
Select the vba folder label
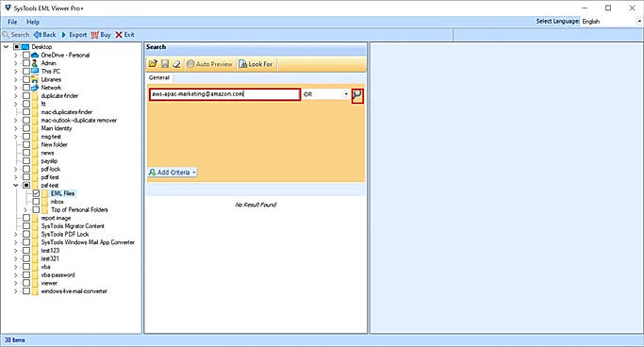45,267
